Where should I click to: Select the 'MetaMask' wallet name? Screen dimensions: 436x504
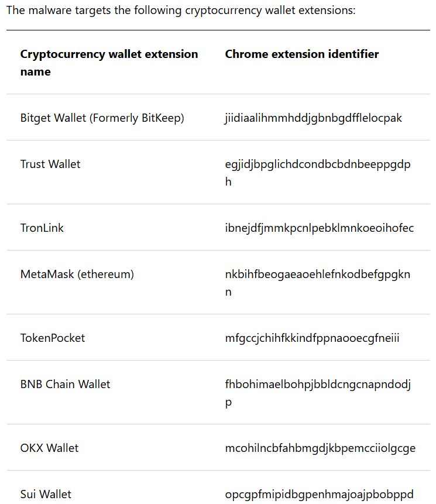click(47, 274)
